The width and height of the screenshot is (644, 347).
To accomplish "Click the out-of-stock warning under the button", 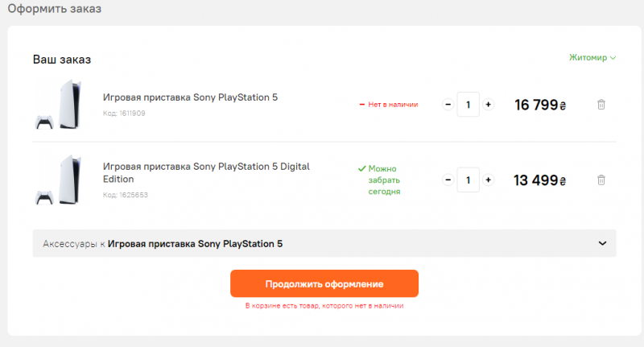I will [x=324, y=306].
